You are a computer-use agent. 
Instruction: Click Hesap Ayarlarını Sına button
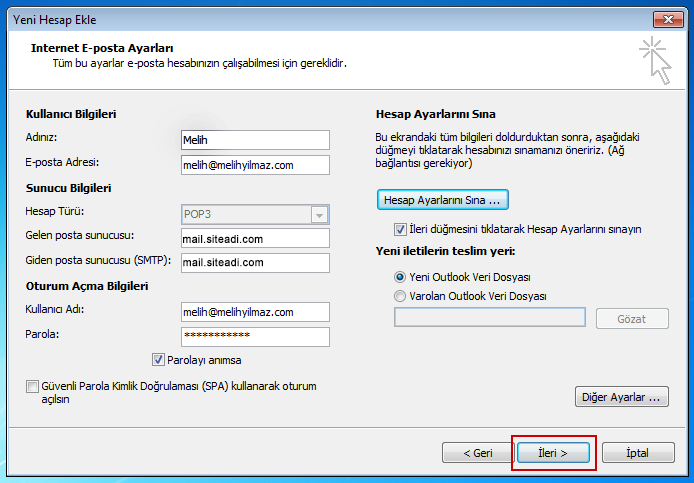click(444, 200)
